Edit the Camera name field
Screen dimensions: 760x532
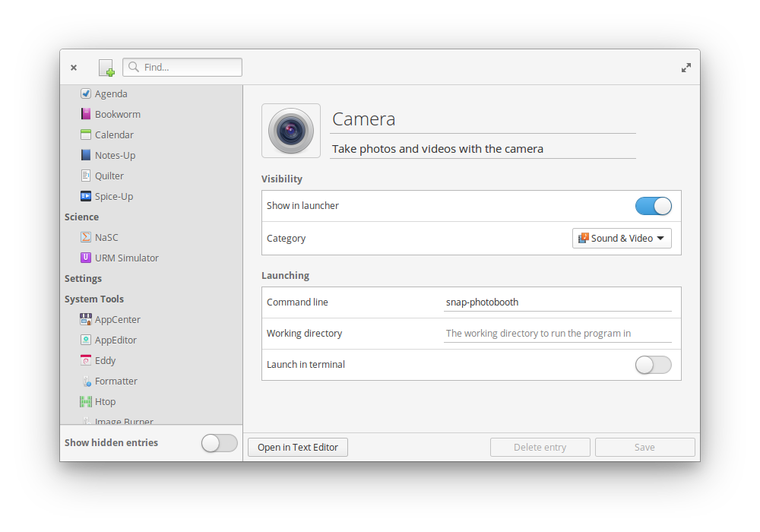coord(483,119)
